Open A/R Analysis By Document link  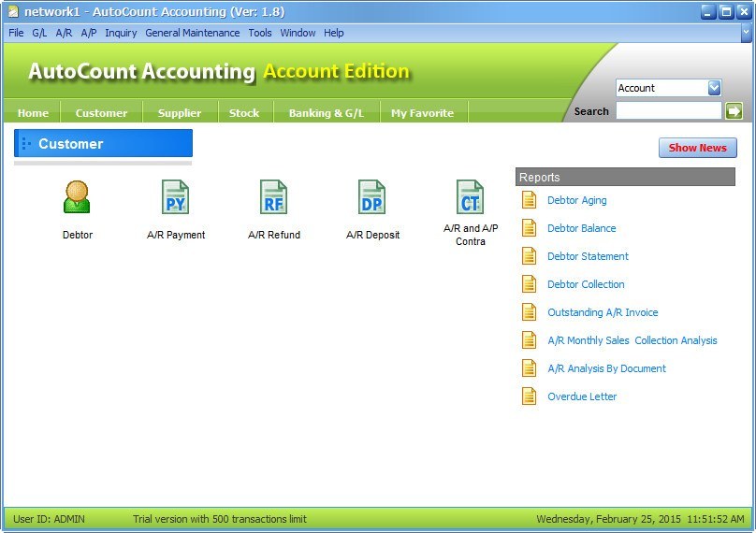606,368
